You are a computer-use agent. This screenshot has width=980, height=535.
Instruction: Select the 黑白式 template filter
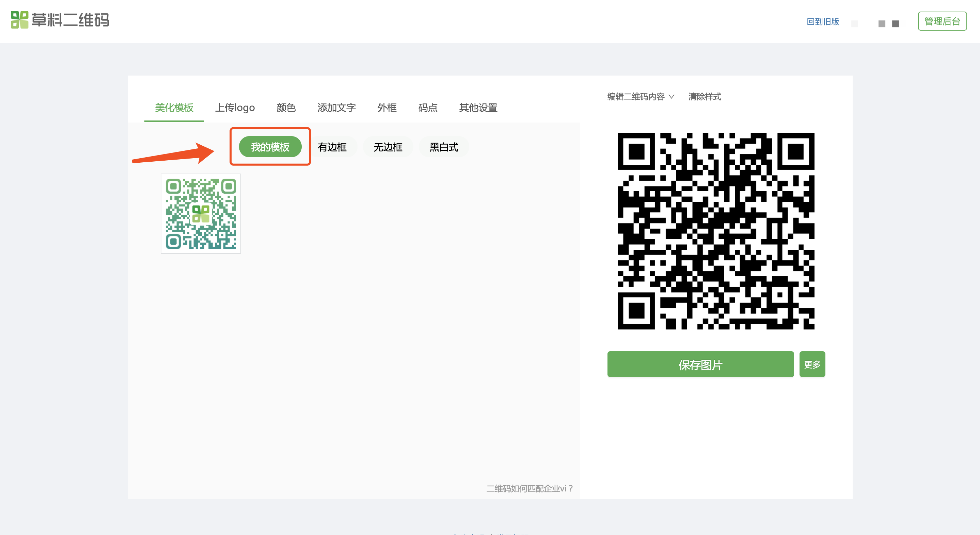pyautogui.click(x=444, y=147)
